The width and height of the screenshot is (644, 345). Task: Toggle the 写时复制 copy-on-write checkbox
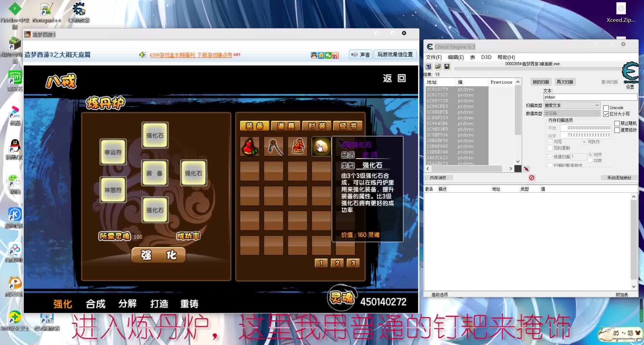click(x=550, y=148)
